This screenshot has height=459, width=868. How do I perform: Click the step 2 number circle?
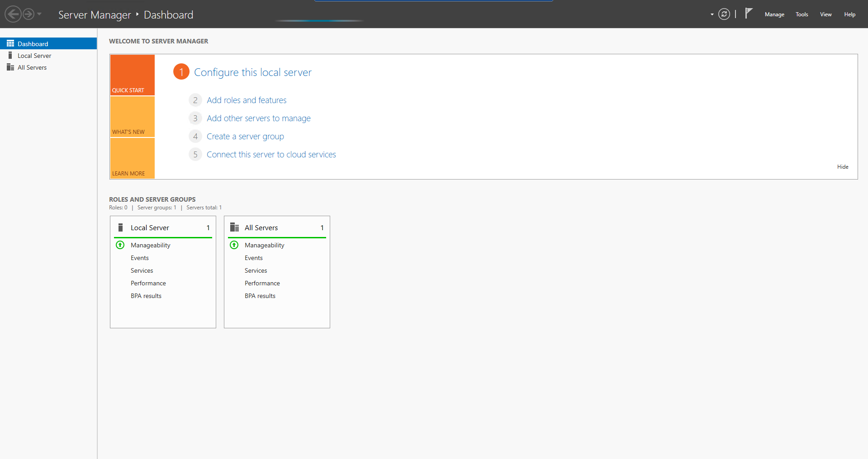195,100
